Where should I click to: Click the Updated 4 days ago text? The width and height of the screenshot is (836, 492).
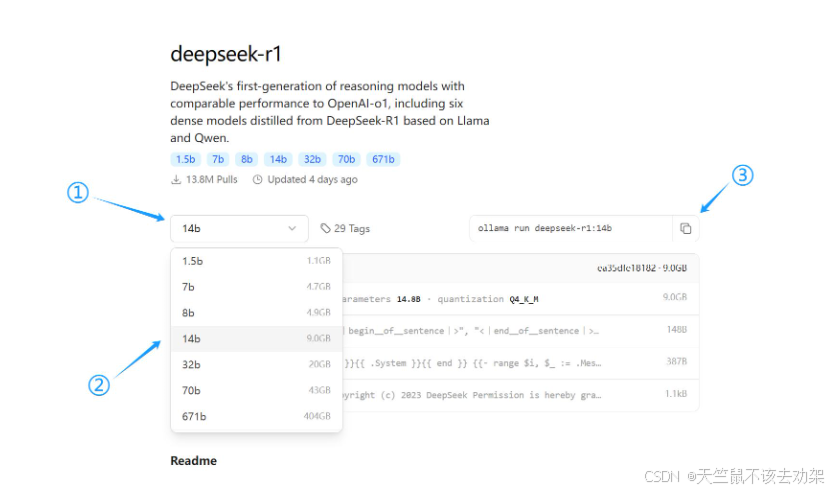pyautogui.click(x=312, y=180)
